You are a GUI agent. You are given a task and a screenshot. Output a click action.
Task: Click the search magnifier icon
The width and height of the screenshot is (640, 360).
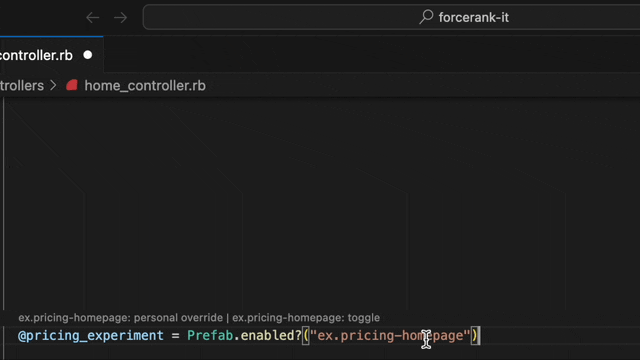tap(426, 17)
